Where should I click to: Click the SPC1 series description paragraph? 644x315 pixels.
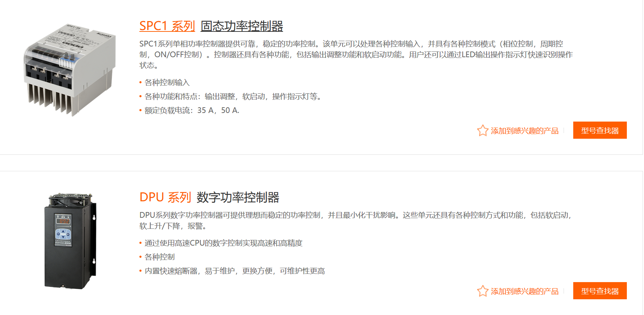click(x=356, y=54)
